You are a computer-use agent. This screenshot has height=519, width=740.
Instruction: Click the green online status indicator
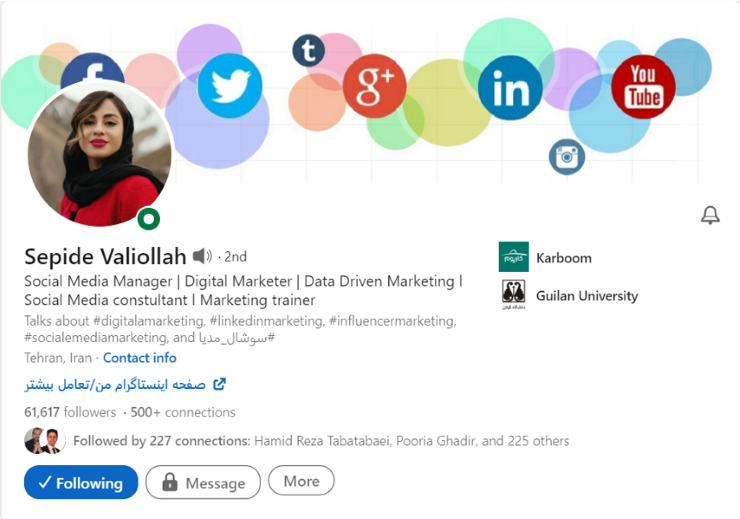pyautogui.click(x=149, y=219)
